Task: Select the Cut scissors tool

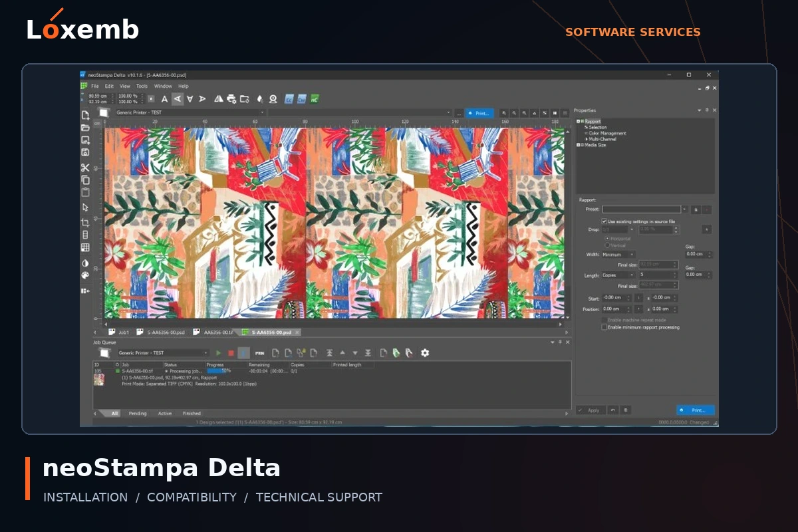Action: click(x=85, y=168)
